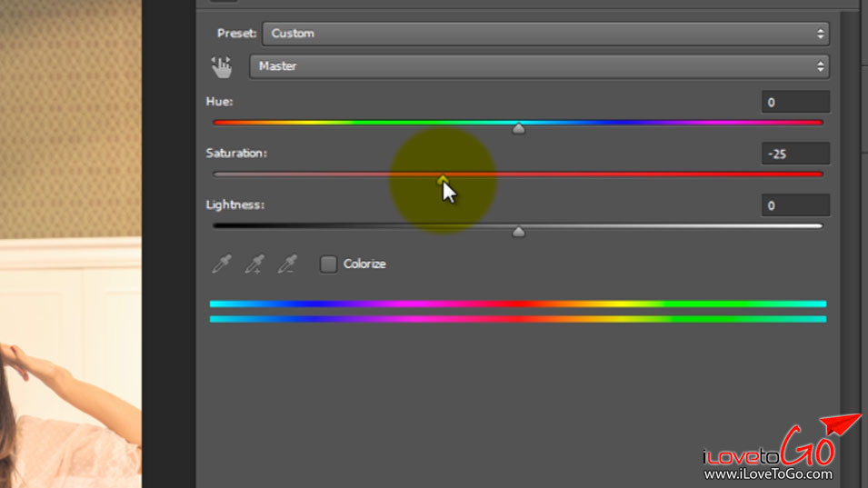This screenshot has width=868, height=488.
Task: Click the Hue slider handle
Action: (519, 129)
